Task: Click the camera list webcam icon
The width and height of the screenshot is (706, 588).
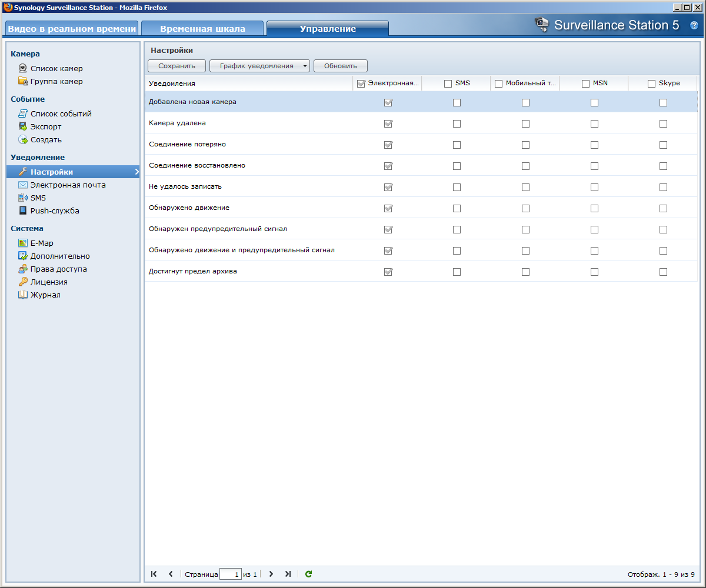Action: pyautogui.click(x=23, y=68)
